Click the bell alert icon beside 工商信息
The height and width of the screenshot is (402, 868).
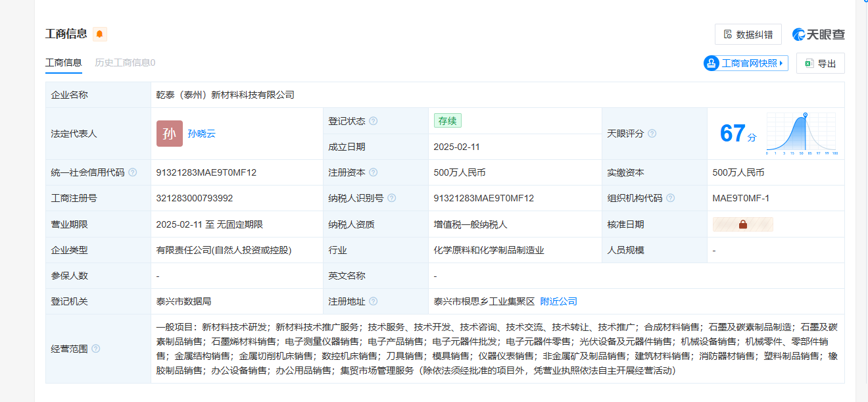coord(99,34)
